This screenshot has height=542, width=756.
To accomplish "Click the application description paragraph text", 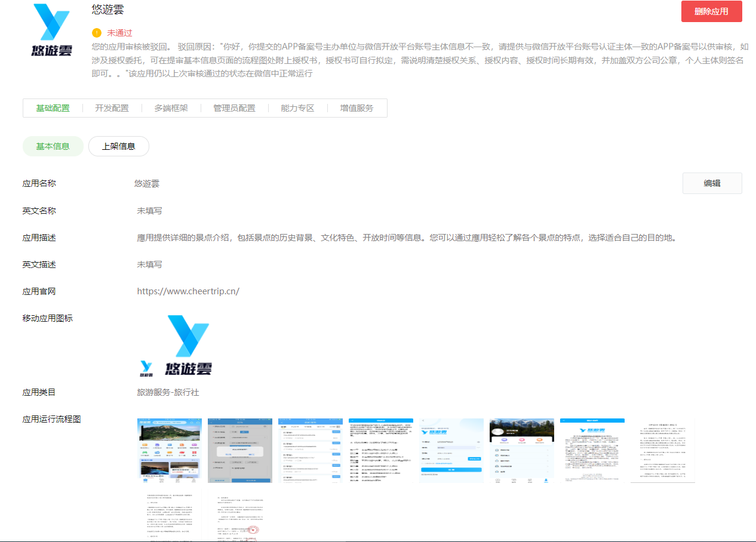I will [x=407, y=238].
